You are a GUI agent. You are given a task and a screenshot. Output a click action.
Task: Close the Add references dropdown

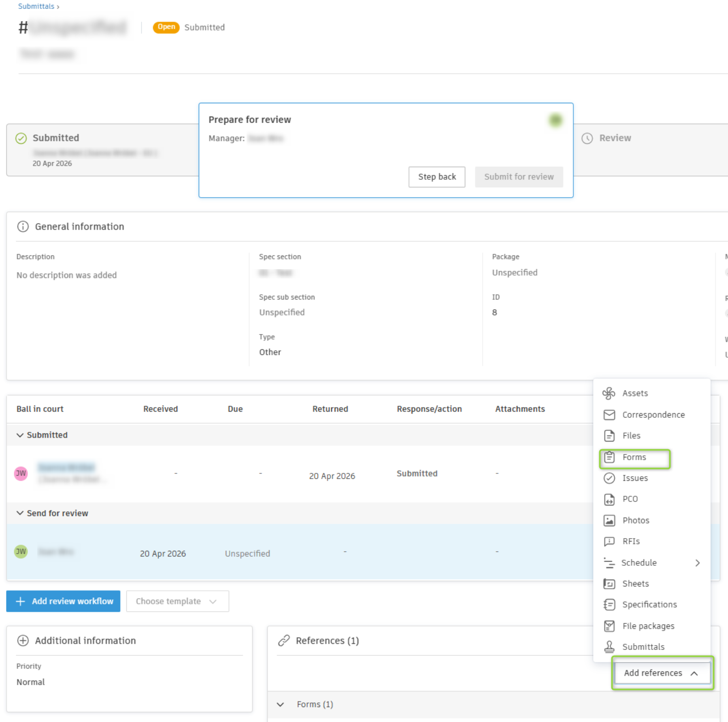tap(662, 673)
